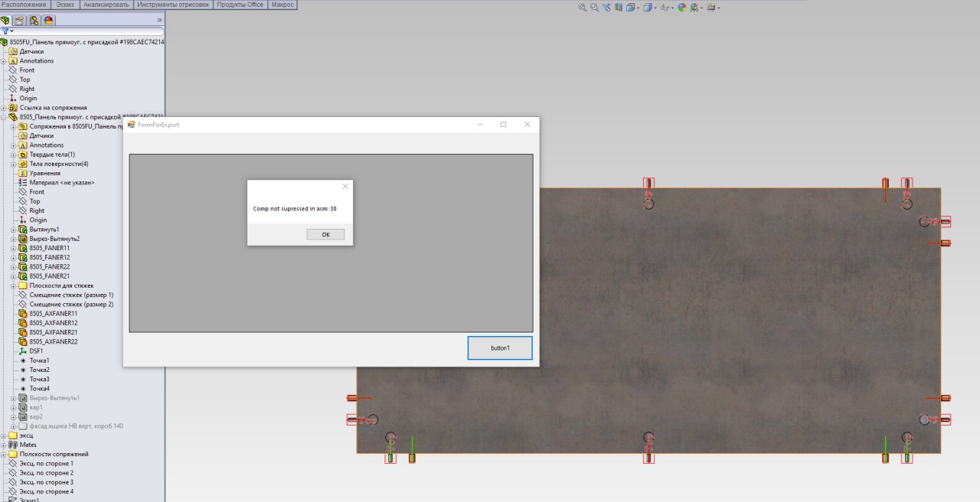This screenshot has height=502, width=980.
Task: Click the Previous View icon
Action: (x=606, y=7)
